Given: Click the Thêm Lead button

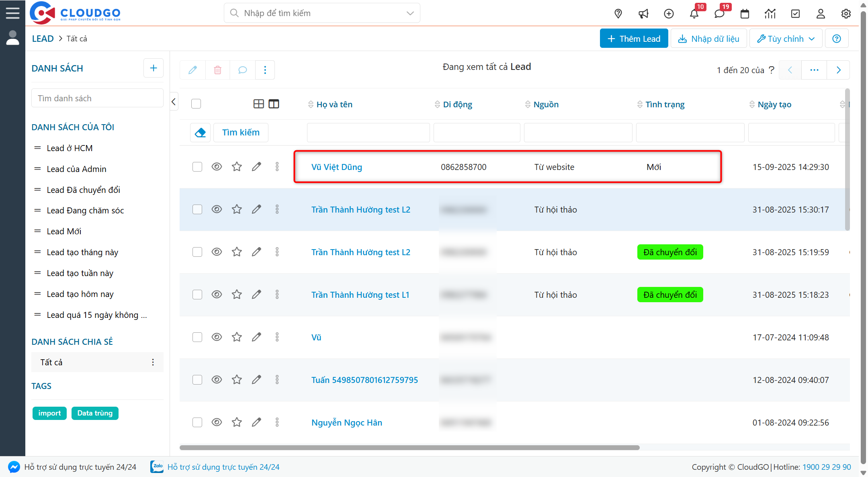Looking at the screenshot, I should pyautogui.click(x=634, y=39).
